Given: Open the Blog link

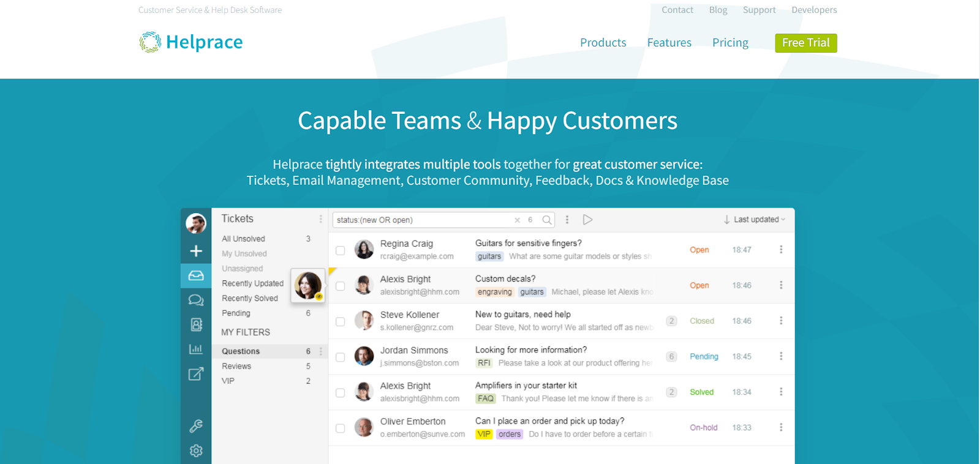Looking at the screenshot, I should (718, 10).
